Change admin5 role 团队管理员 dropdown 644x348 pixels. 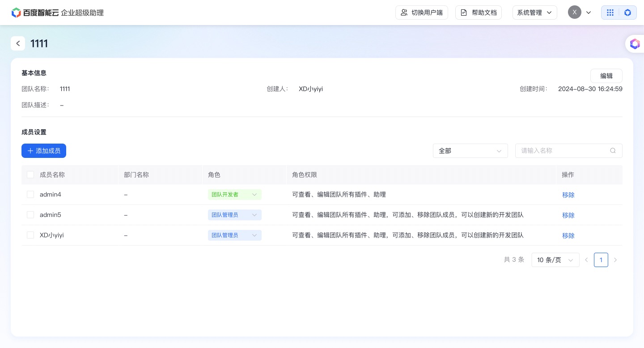click(x=235, y=215)
